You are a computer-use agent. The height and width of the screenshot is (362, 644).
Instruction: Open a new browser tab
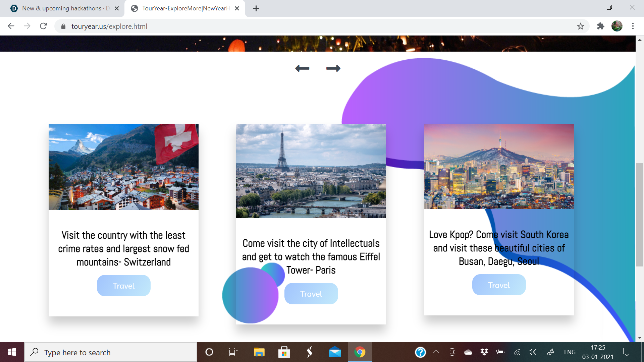click(x=256, y=8)
